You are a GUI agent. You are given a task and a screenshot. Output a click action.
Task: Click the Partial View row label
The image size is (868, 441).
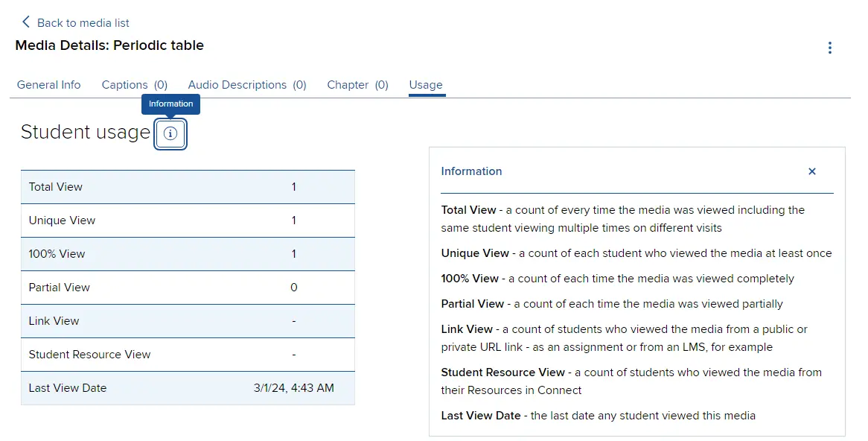[60, 288]
